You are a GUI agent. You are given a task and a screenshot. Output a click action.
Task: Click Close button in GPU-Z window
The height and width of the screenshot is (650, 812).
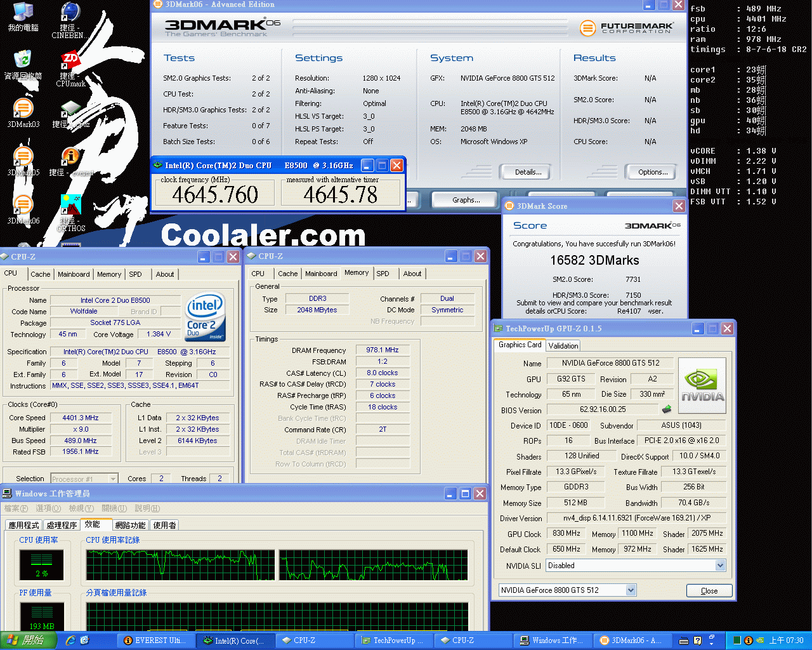coord(709,590)
